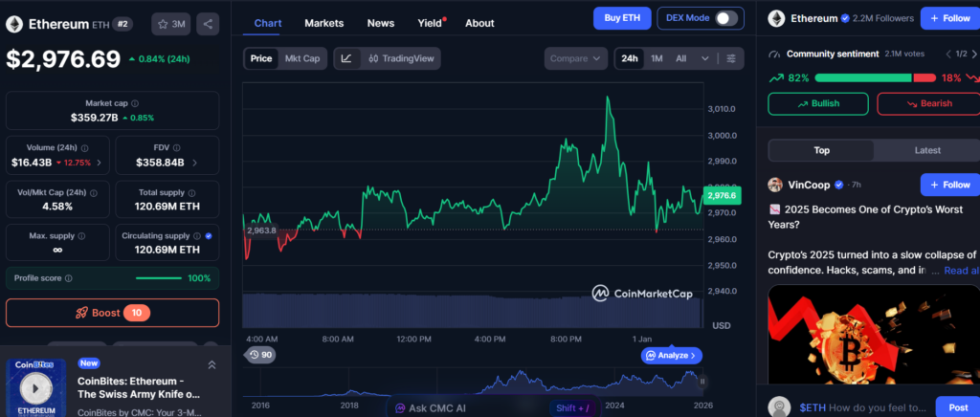Open the Compare dropdown

[575, 58]
